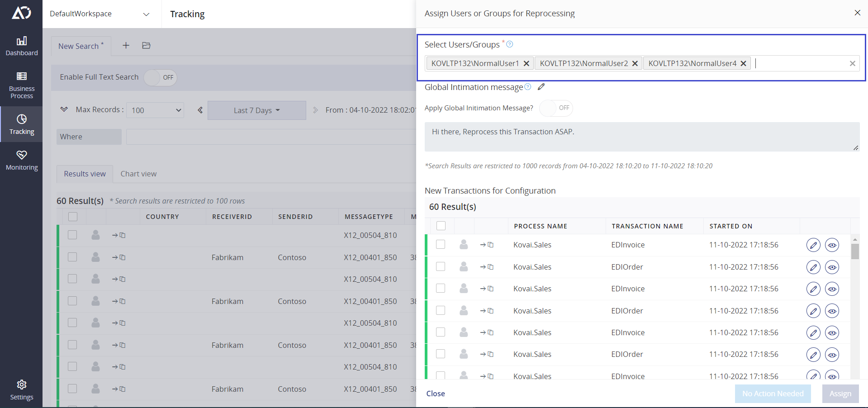Open Business Process in sidebar

pyautogui.click(x=21, y=85)
